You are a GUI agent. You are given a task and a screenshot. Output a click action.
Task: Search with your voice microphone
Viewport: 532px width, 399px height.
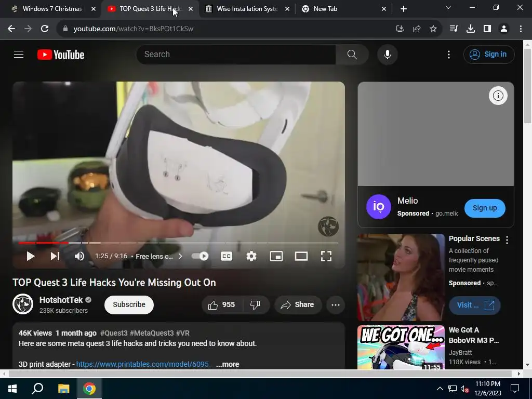(x=387, y=54)
